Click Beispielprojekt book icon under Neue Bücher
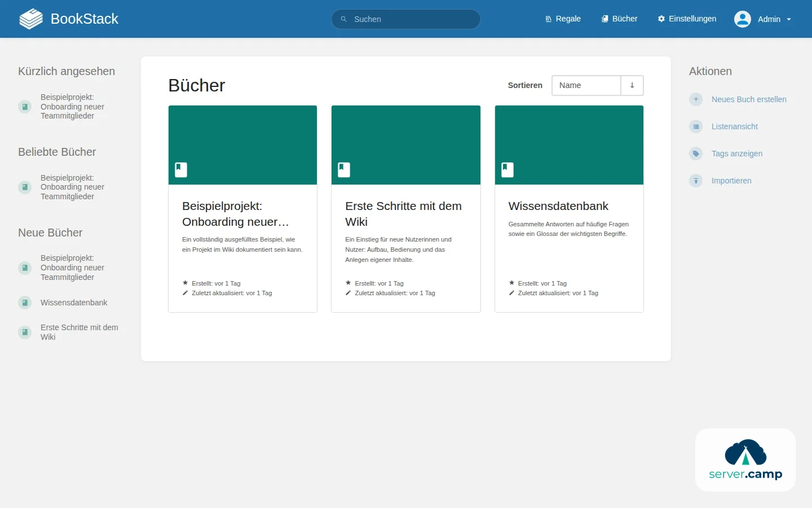 pos(25,268)
